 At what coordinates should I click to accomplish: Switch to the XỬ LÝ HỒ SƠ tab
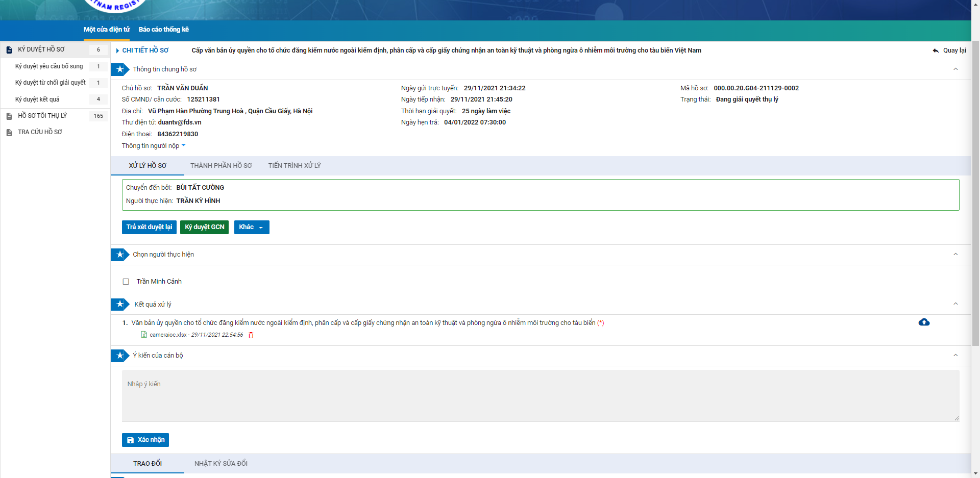(148, 166)
